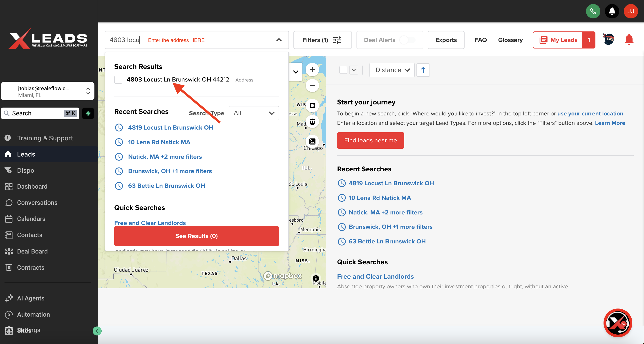Open the Search Type All dropdown
The width and height of the screenshot is (644, 344).
(253, 113)
